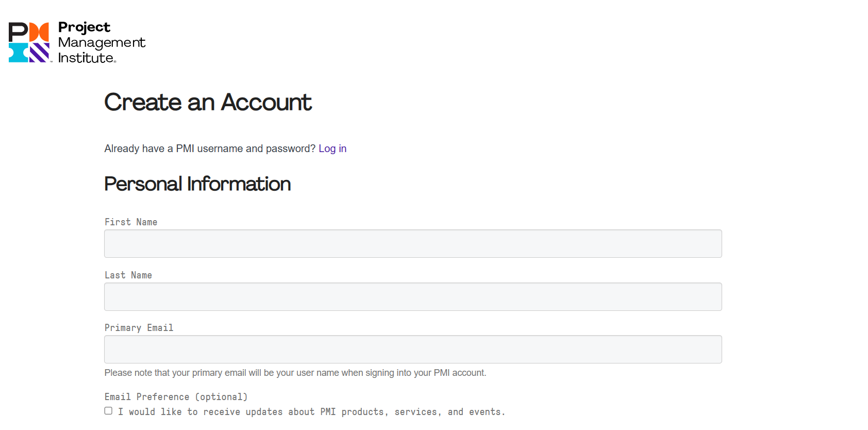This screenshot has width=868, height=430.
Task: Click into the Last Name text box
Action: tap(413, 297)
